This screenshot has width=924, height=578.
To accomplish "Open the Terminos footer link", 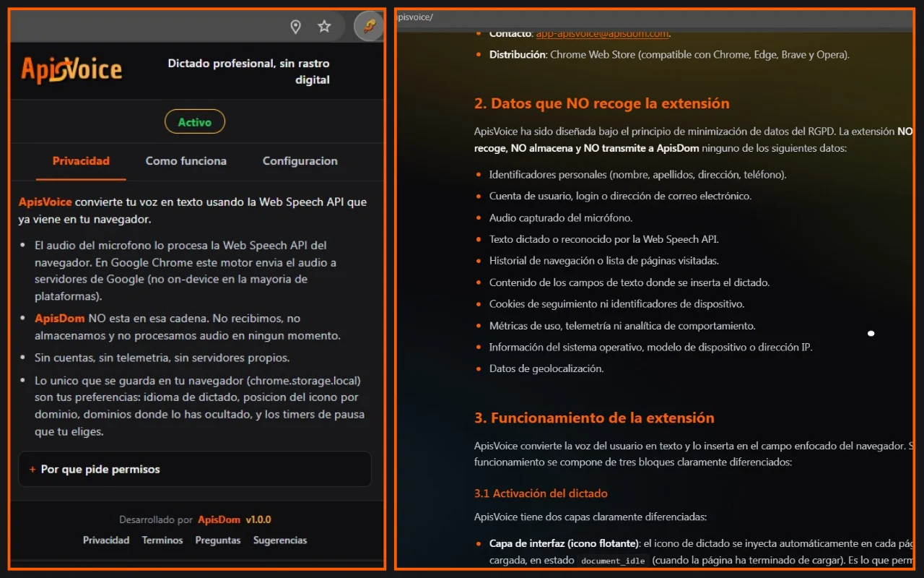I will (162, 540).
